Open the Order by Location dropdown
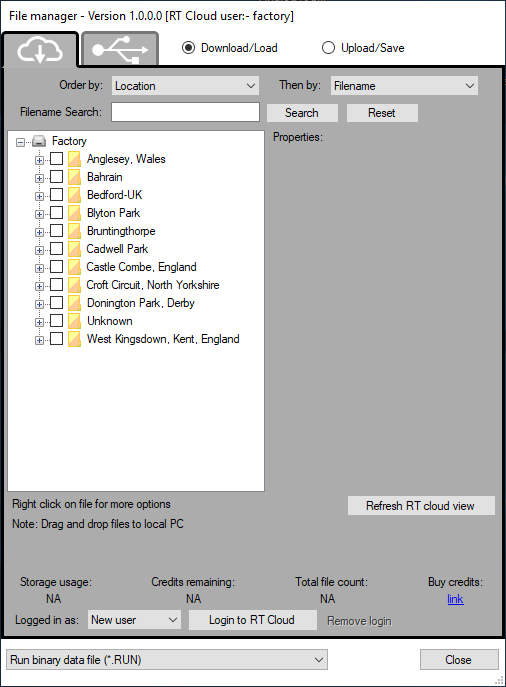 click(x=185, y=86)
